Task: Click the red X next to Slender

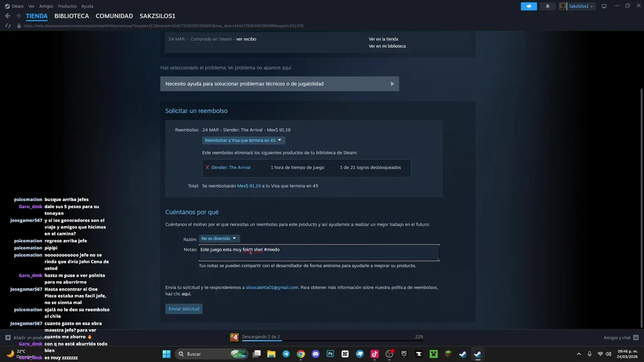Action: (x=207, y=167)
